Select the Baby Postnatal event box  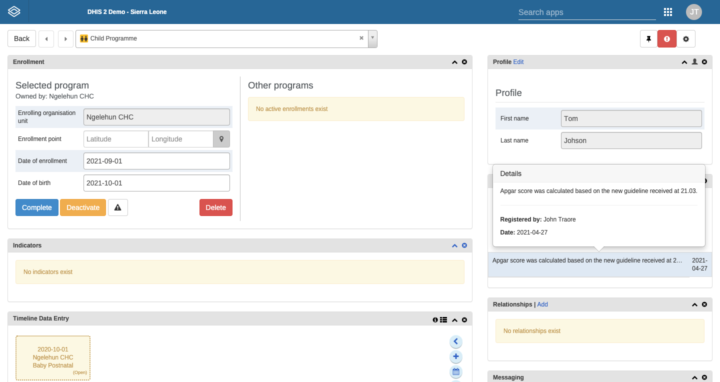[53, 358]
